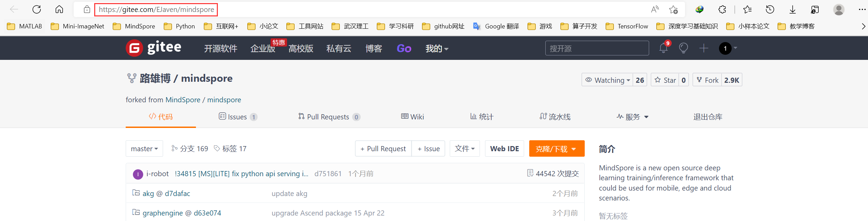868x221 pixels.
Task: Click the plus icon in Gitee header
Action: (704, 48)
